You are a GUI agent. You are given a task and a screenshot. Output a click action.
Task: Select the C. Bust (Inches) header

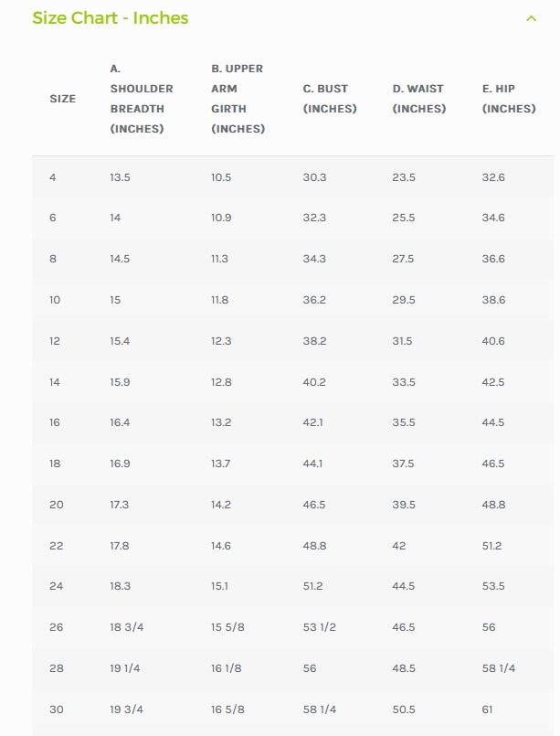tap(330, 99)
